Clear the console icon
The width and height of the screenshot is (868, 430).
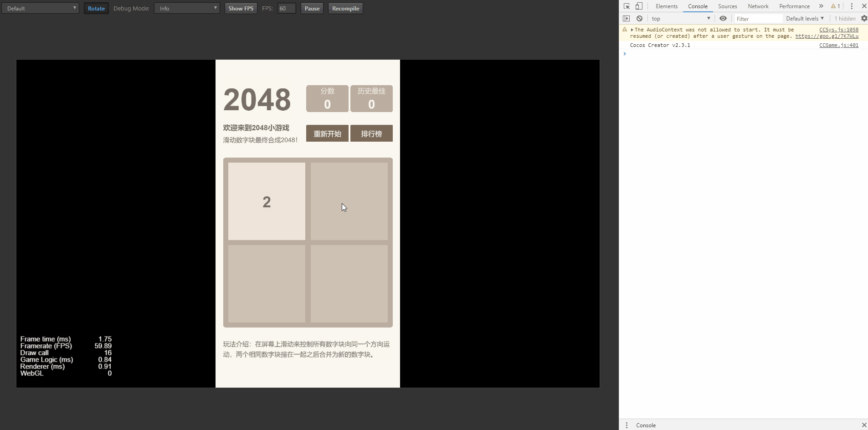point(639,19)
